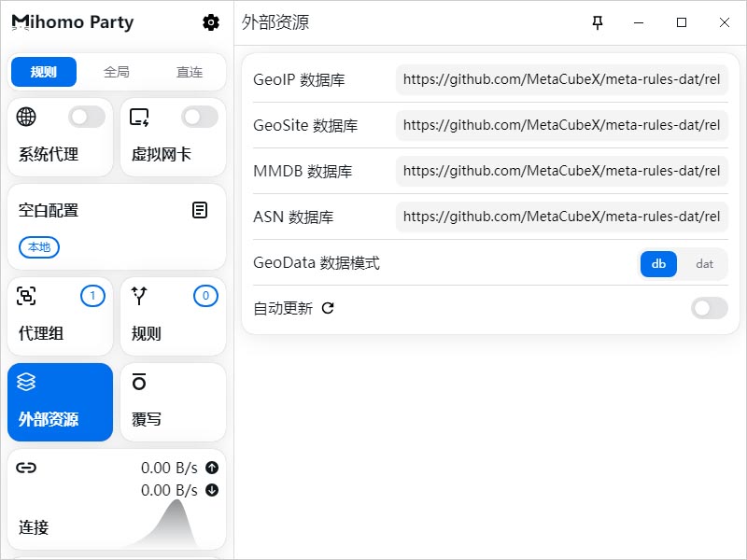Open the 连接 page

117,499
